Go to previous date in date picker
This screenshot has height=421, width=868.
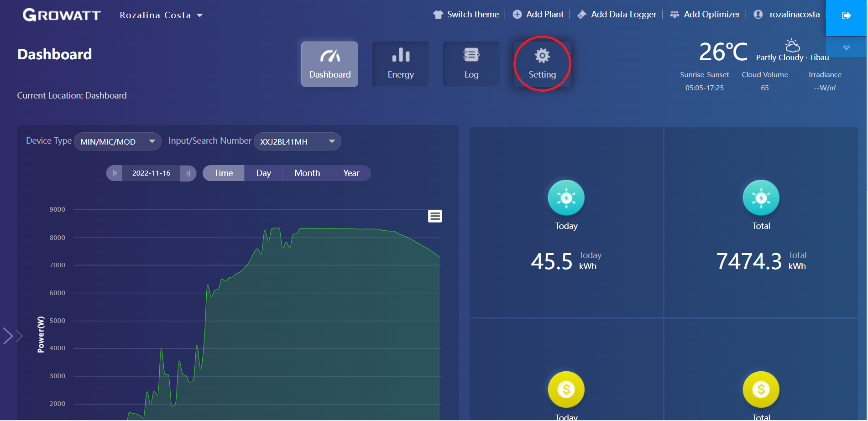[115, 173]
